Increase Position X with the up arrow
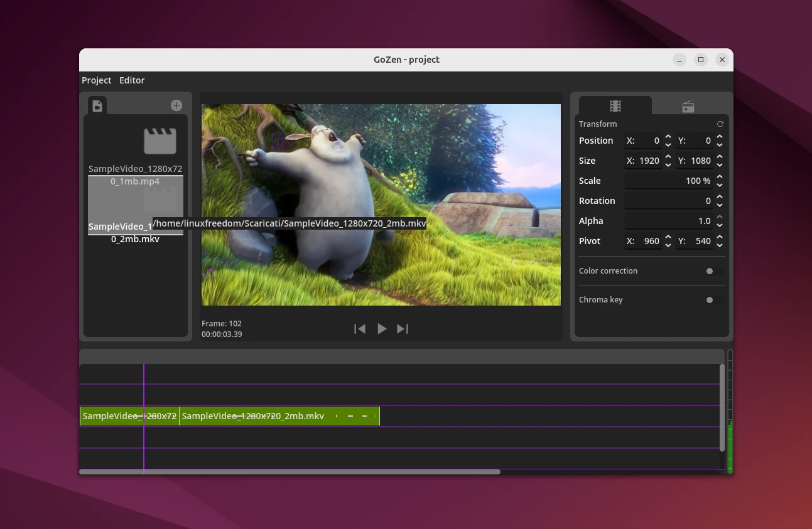Screen dimensions: 812x529 pos(668,137)
